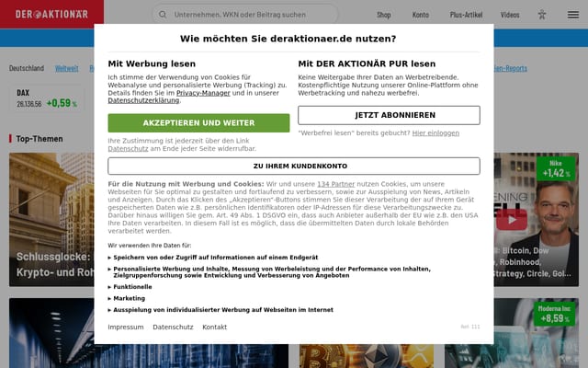The width and height of the screenshot is (588, 368).
Task: Focus the Unternehmen, WKN search field
Action: click(x=244, y=15)
